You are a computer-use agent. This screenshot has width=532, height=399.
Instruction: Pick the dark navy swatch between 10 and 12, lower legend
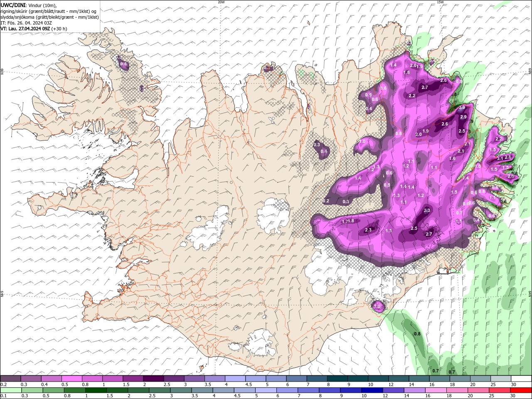click(x=372, y=390)
